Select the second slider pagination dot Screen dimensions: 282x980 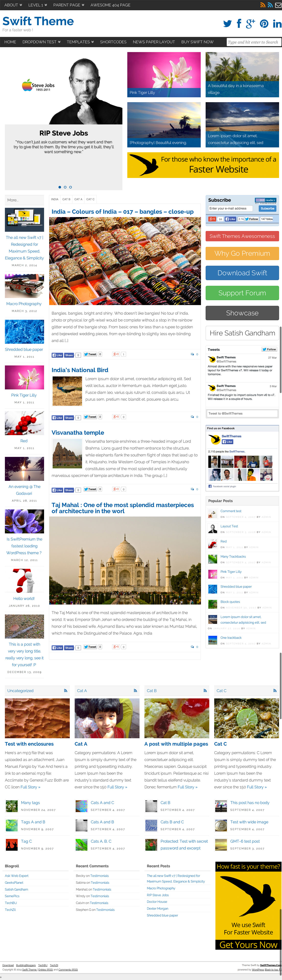click(65, 187)
